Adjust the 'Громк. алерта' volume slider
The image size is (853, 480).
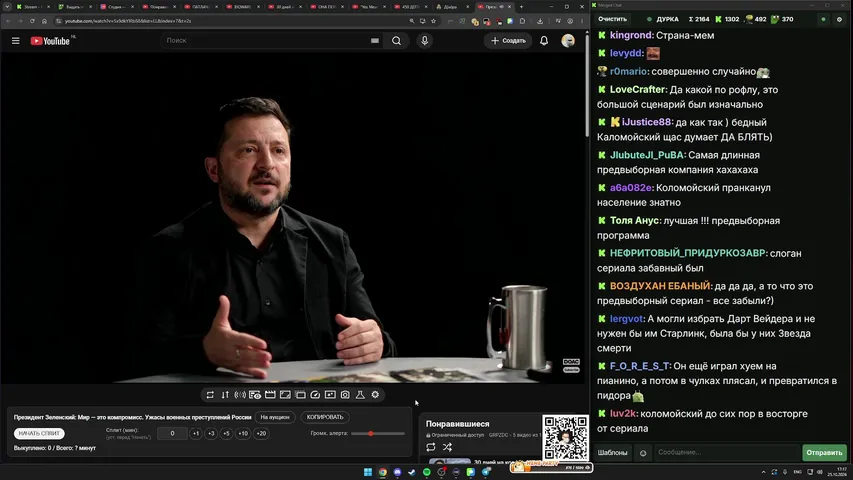pos(378,434)
